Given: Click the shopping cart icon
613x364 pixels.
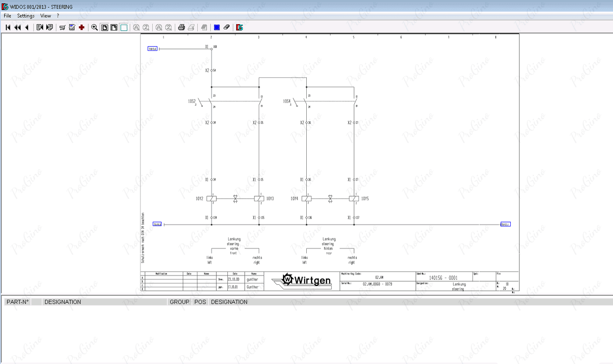Looking at the screenshot, I should click(62, 28).
